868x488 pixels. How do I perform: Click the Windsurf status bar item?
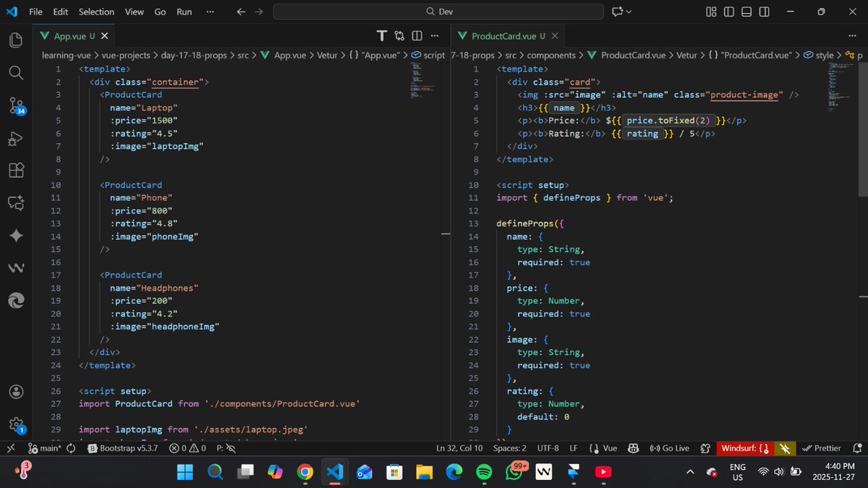tap(744, 448)
